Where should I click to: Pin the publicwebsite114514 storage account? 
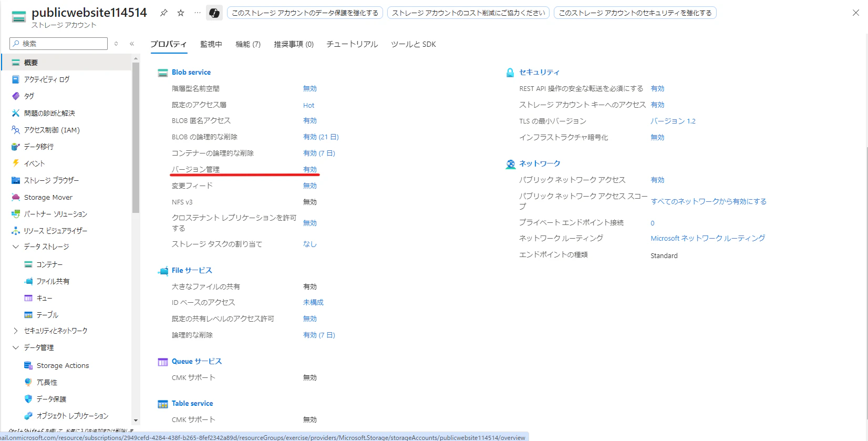click(x=164, y=13)
